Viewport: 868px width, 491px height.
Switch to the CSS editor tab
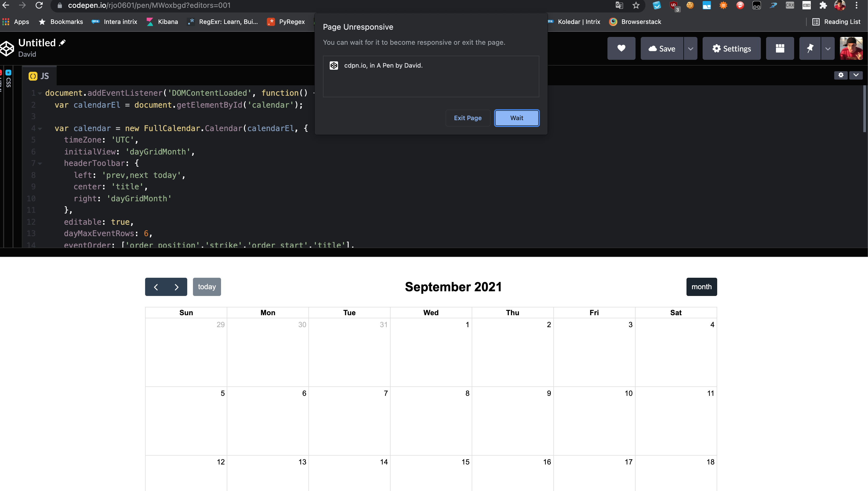tap(8, 81)
